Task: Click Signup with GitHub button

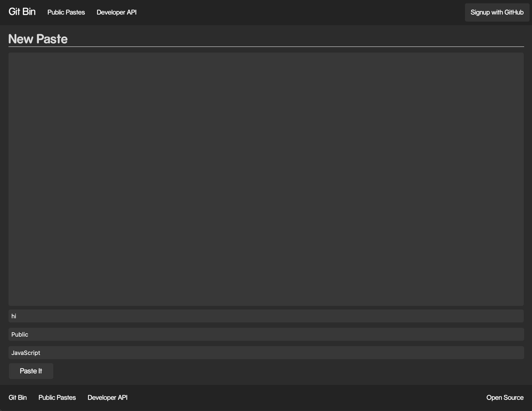Action: (497, 12)
